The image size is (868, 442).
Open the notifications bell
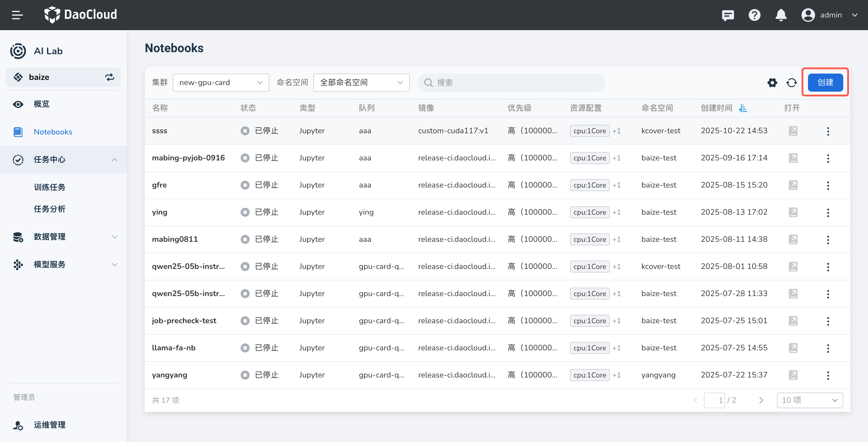(781, 15)
